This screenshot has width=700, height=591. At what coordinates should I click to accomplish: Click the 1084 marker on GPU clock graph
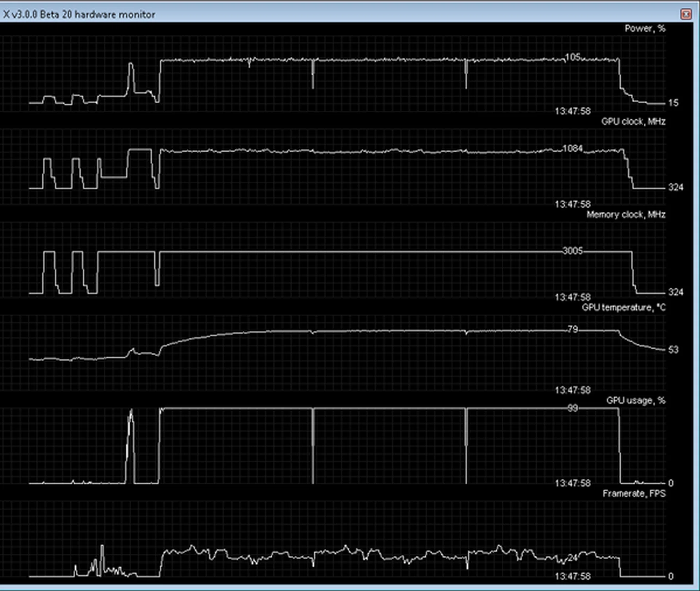pos(572,148)
